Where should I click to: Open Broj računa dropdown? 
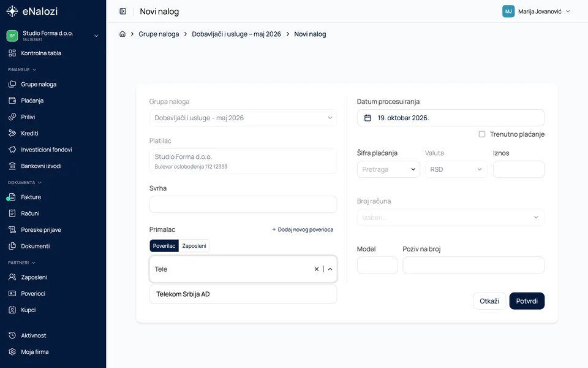[451, 217]
